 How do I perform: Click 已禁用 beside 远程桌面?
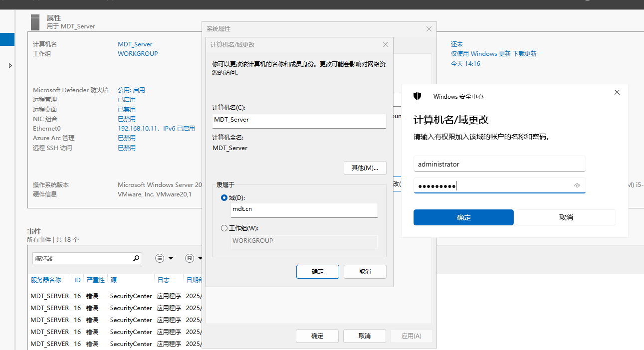pos(127,109)
